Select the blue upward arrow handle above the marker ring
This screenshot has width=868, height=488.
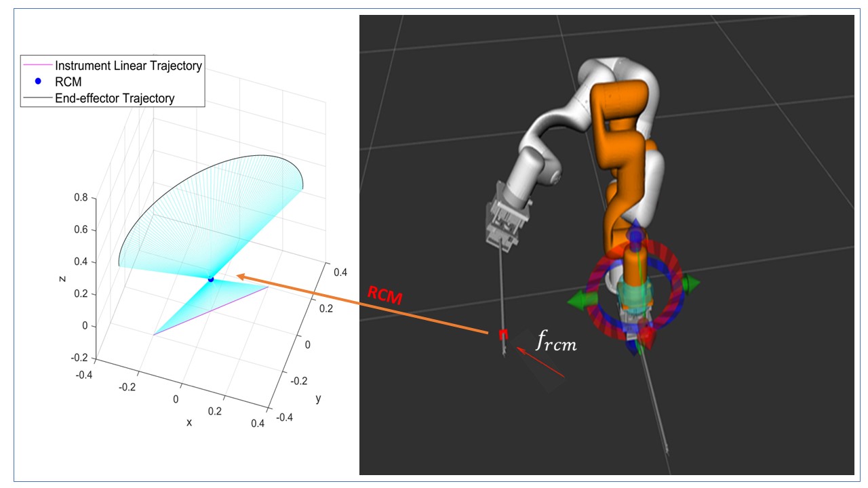pyautogui.click(x=635, y=233)
